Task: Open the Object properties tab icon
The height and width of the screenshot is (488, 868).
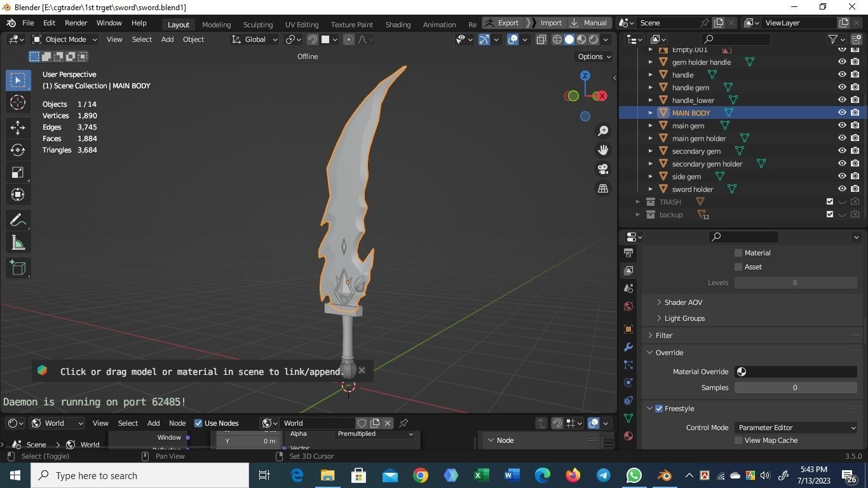Action: click(628, 329)
